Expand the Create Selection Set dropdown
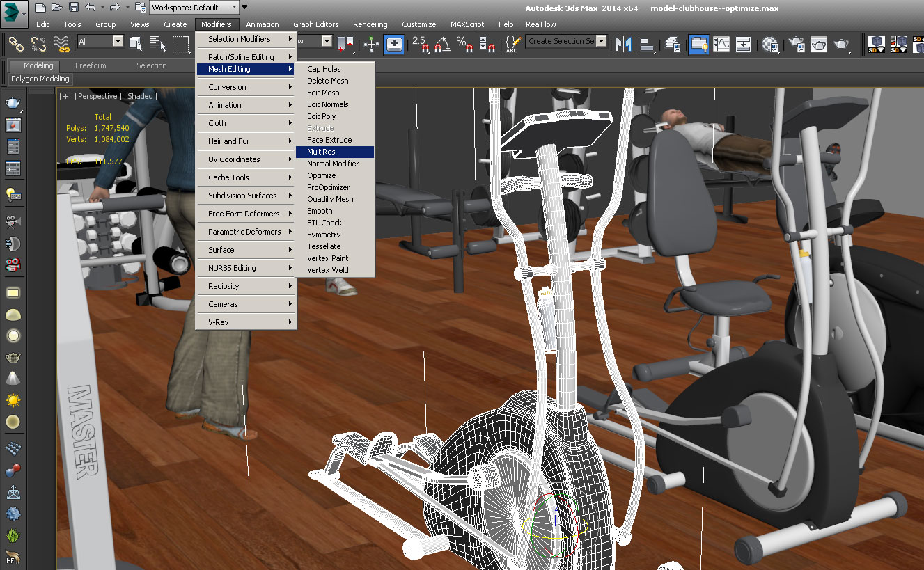The width and height of the screenshot is (924, 570). [601, 42]
